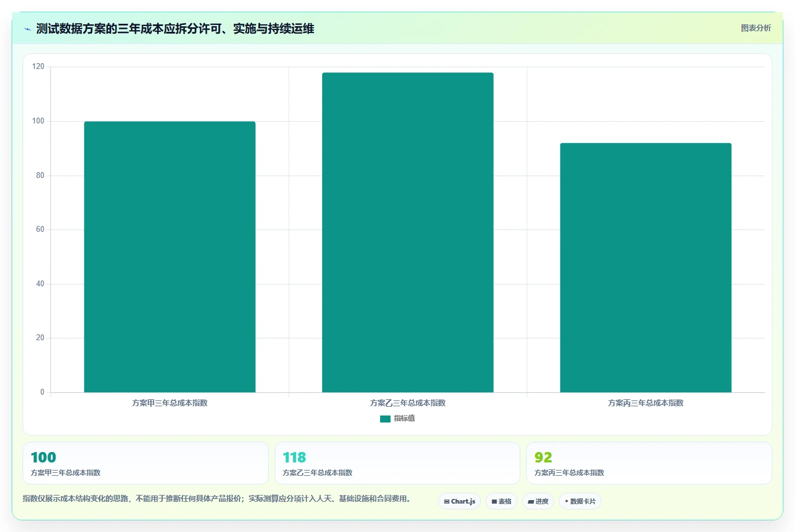The image size is (795, 532).
Task: Click the chart title 测试数据方案的三年成本
Action: point(175,29)
